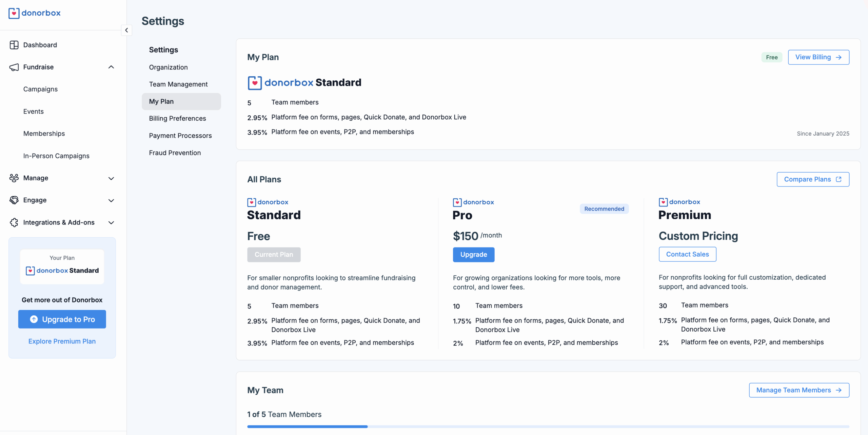Click the Upgrade button for Pro plan

point(473,255)
